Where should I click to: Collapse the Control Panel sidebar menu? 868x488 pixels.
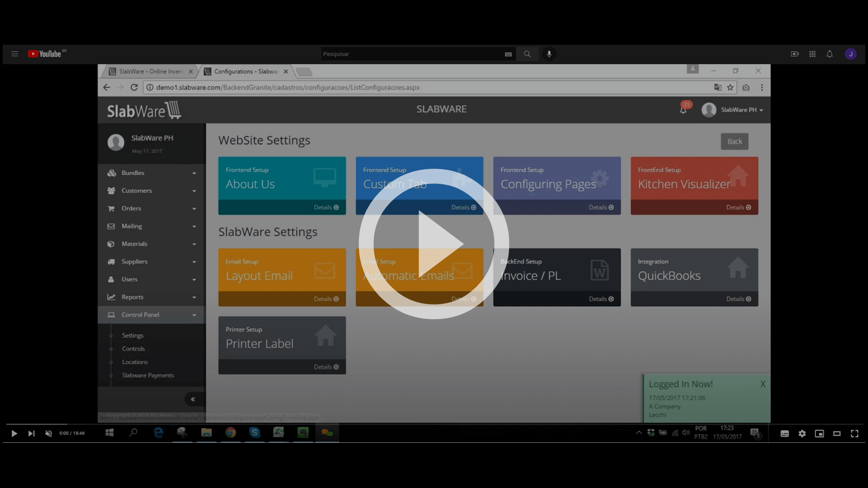151,315
